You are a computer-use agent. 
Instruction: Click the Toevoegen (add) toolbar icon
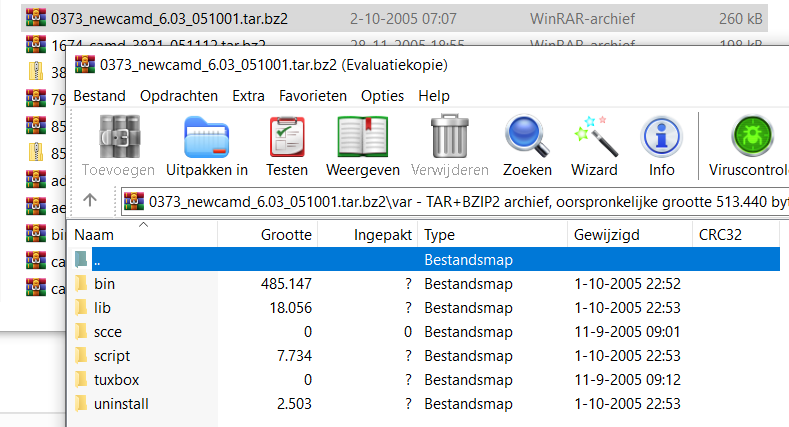pyautogui.click(x=119, y=137)
